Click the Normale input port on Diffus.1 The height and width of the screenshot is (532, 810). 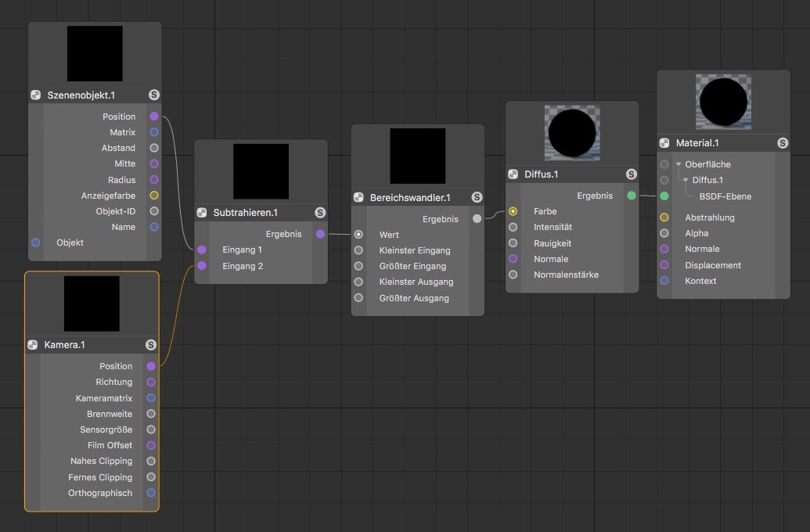tap(513, 259)
